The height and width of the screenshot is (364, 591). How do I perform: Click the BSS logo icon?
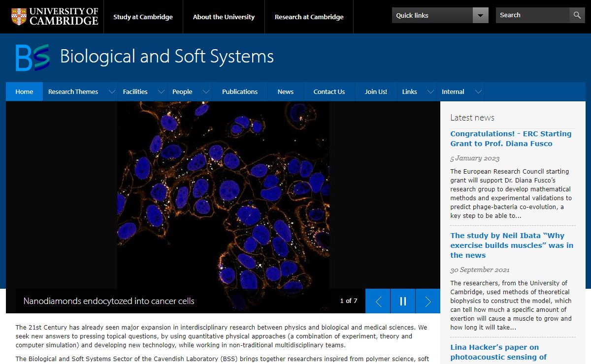pyautogui.click(x=33, y=58)
